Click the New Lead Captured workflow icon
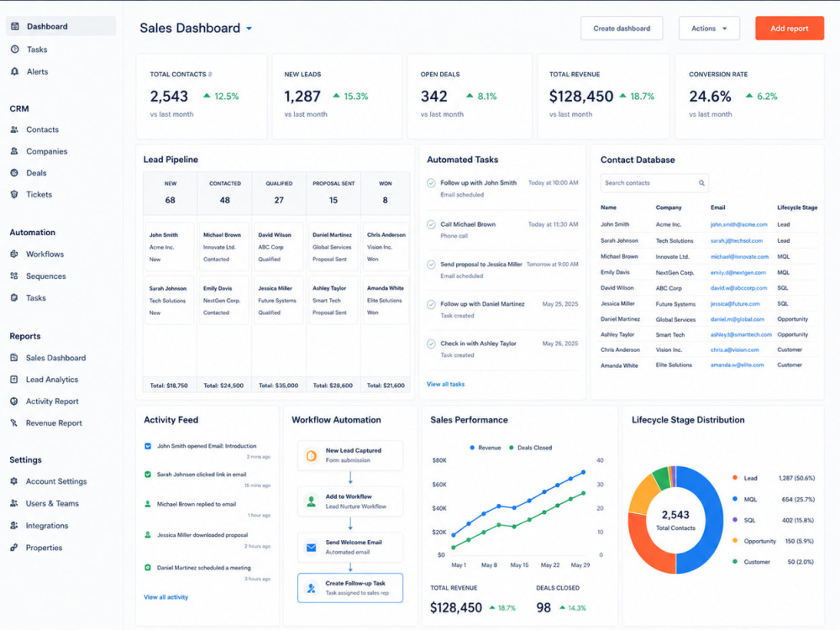 click(x=312, y=456)
